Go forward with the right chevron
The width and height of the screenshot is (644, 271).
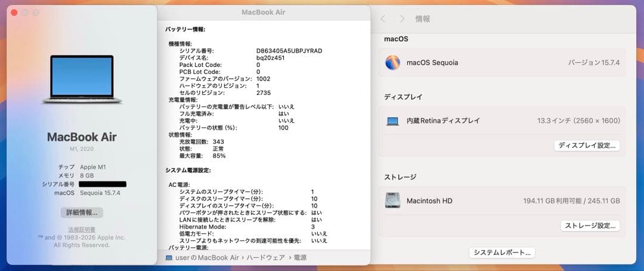click(402, 19)
